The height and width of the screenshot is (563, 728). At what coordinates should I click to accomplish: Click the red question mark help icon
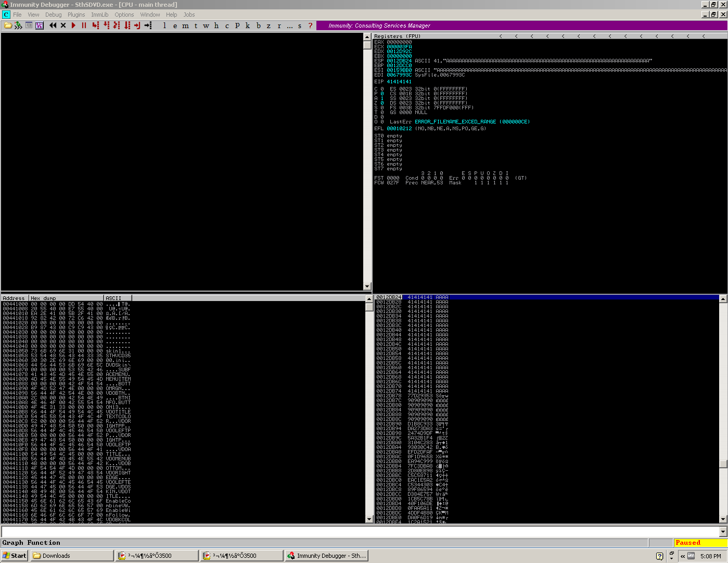[310, 25]
